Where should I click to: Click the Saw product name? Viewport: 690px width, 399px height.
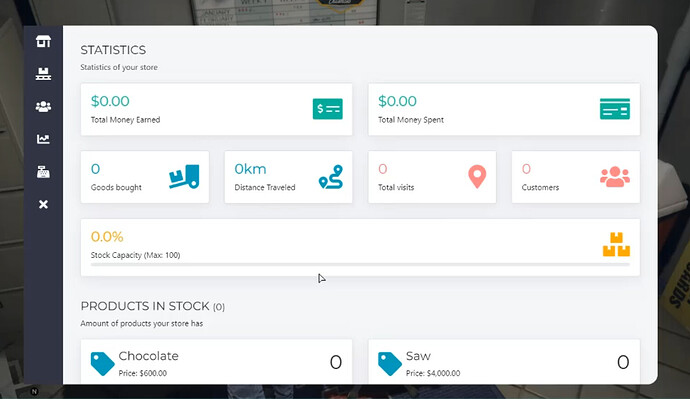418,355
